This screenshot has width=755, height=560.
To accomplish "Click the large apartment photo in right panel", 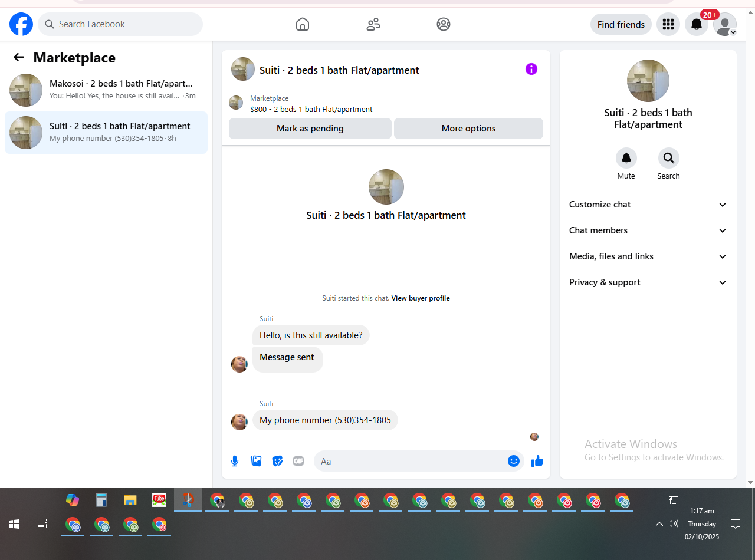I will (648, 81).
